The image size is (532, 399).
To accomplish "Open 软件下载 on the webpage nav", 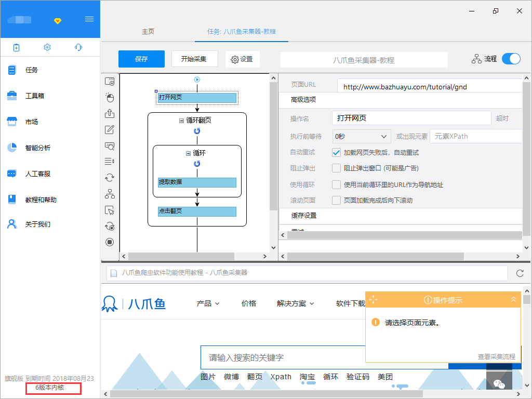I will pos(351,303).
